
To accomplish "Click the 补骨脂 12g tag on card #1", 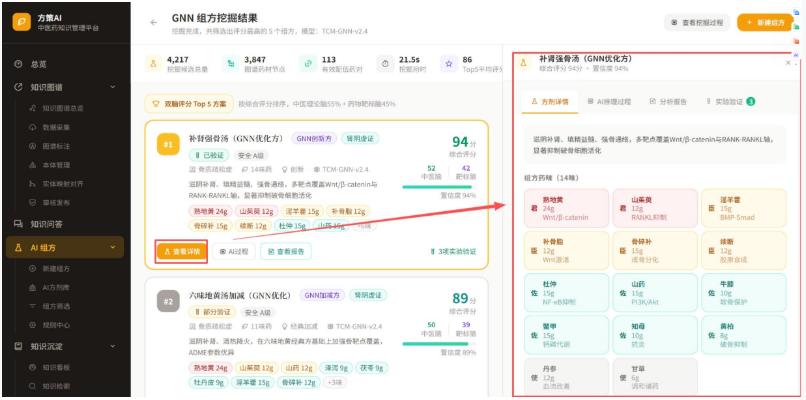I will click(x=348, y=211).
